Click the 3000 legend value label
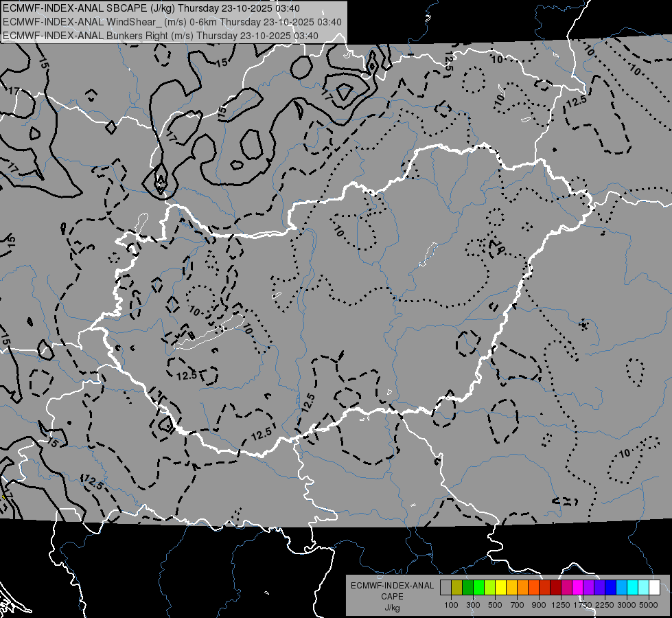The image size is (672, 618). (x=627, y=605)
